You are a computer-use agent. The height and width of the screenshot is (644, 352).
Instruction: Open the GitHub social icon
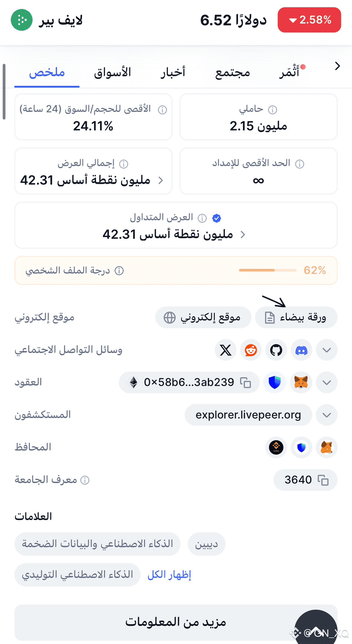(276, 350)
